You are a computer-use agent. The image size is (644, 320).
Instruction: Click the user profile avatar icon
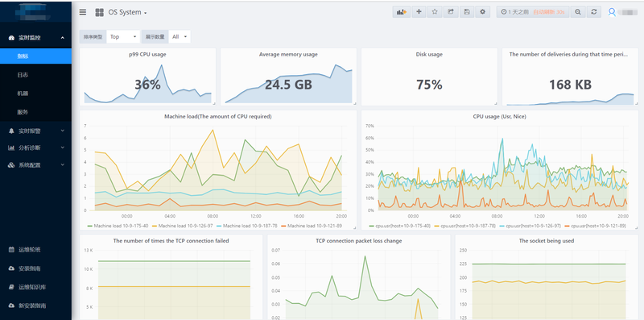pos(612,12)
